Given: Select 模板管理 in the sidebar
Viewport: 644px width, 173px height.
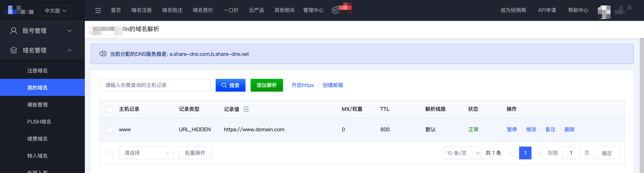Looking at the screenshot, I should coord(38,105).
